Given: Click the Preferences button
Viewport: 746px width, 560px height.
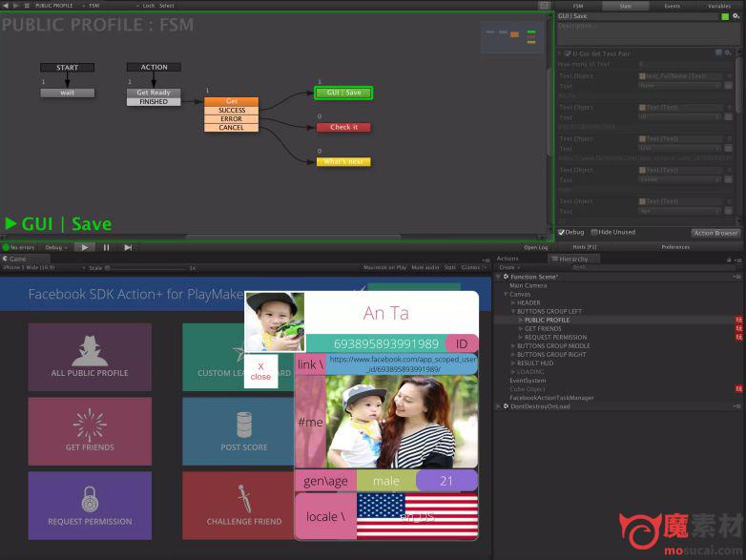Looking at the screenshot, I should coord(675,247).
